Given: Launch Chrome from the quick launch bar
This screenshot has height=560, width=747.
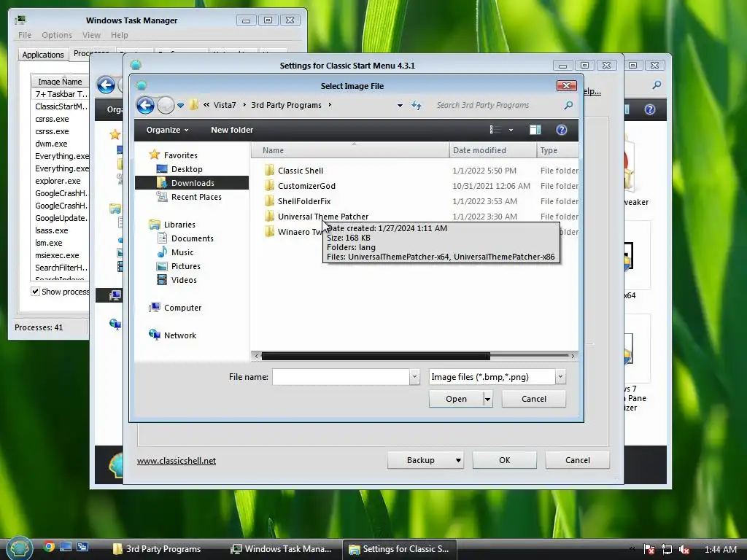Looking at the screenshot, I should 49,547.
